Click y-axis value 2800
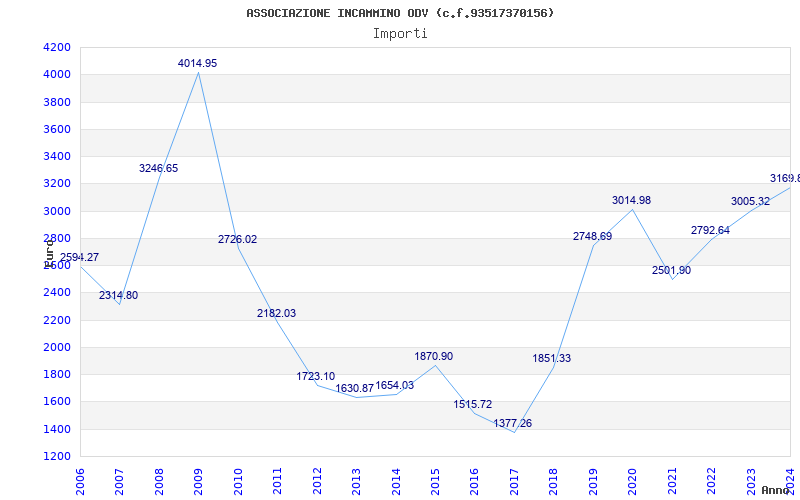800x500 pixels. pos(57,238)
